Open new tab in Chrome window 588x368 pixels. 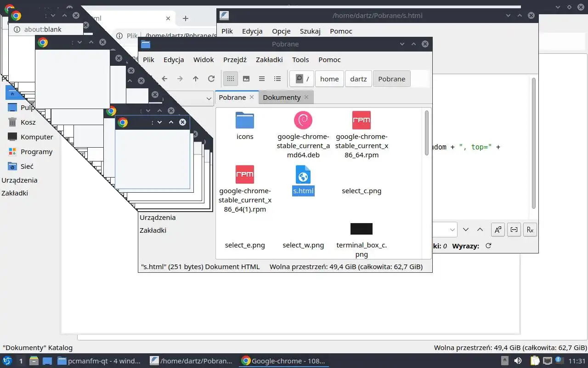[x=186, y=18]
